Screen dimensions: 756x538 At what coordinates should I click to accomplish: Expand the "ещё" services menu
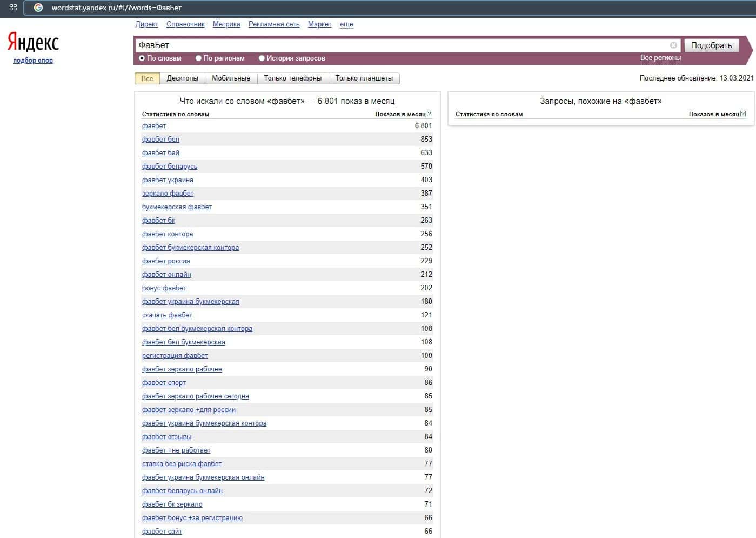(x=346, y=24)
